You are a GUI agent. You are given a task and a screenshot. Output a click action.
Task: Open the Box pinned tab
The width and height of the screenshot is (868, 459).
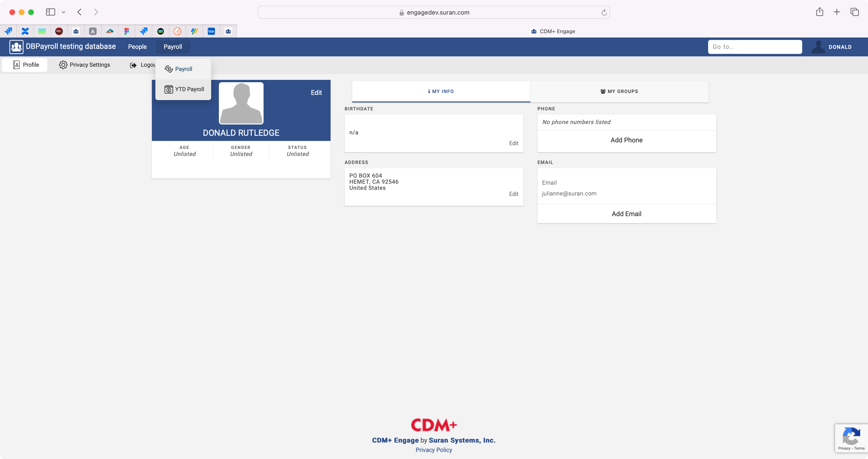pyautogui.click(x=211, y=31)
